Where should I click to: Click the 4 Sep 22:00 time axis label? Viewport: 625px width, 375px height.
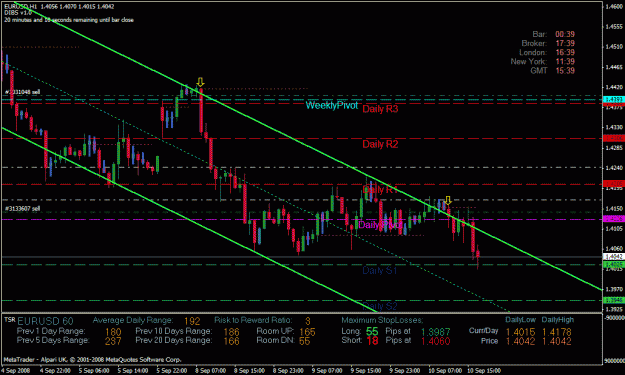click(x=55, y=371)
